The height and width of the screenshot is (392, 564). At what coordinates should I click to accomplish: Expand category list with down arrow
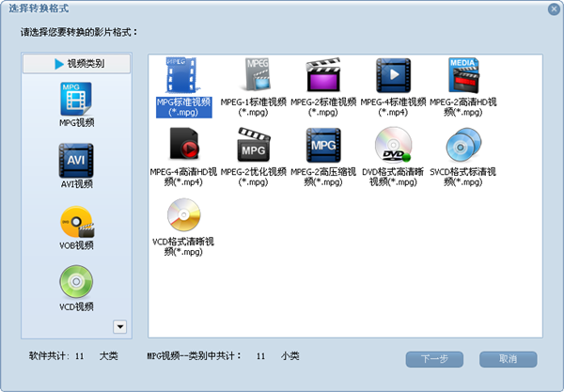(x=119, y=326)
